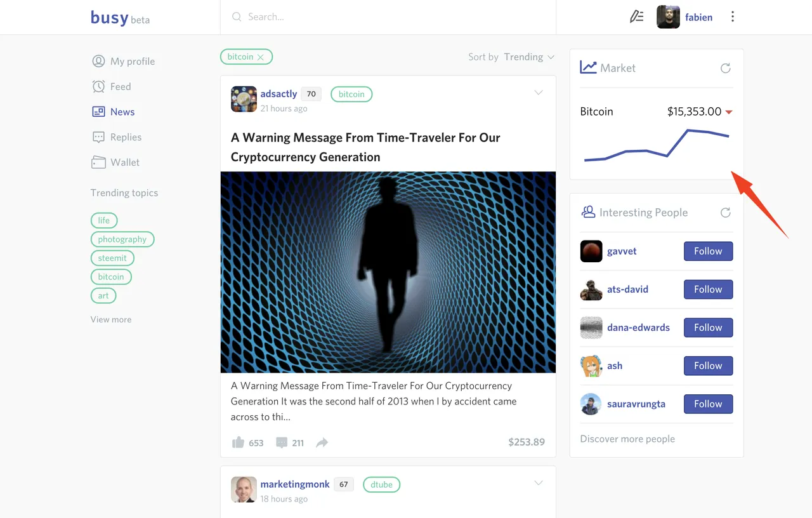Click the adsactly username link

coord(278,94)
